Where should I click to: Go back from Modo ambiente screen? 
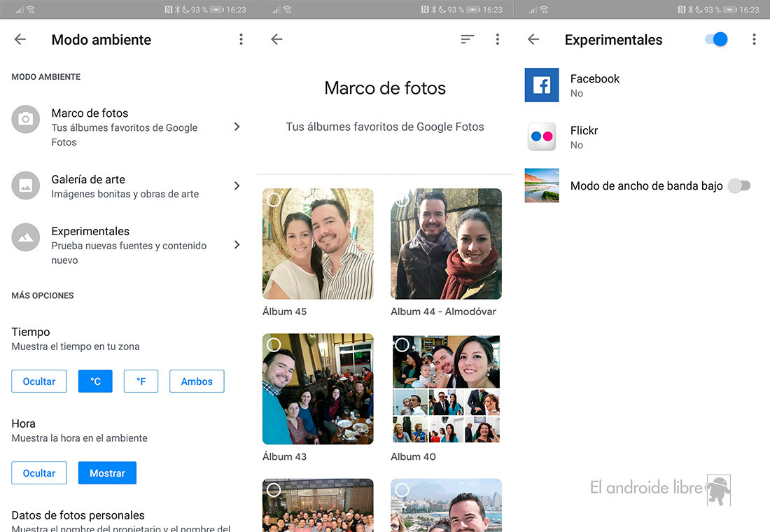(20, 40)
